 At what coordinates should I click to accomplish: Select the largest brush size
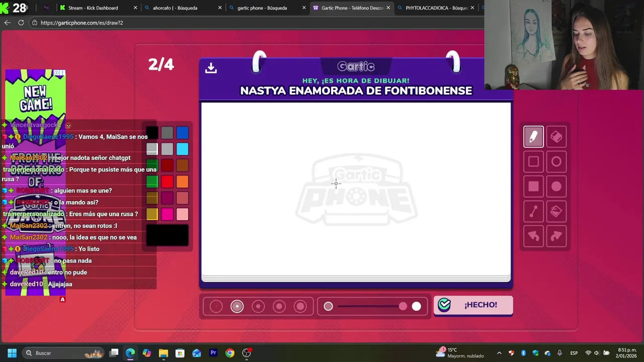pos(300,306)
